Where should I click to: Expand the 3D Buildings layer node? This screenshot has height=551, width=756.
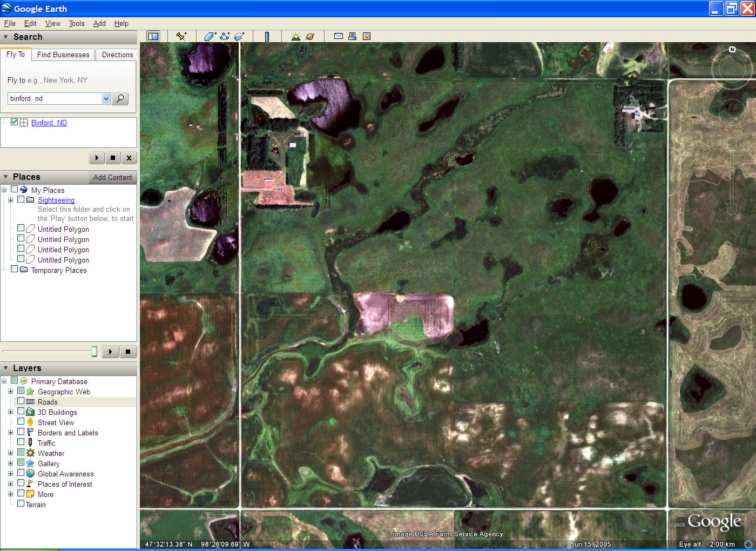(10, 412)
